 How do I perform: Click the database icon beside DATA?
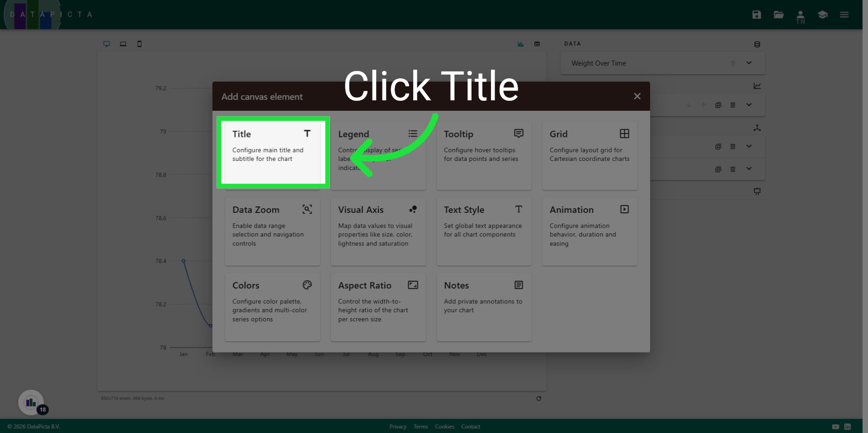757,44
